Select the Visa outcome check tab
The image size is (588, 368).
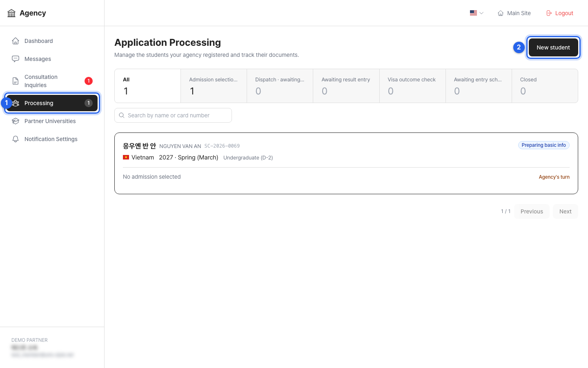(x=412, y=86)
